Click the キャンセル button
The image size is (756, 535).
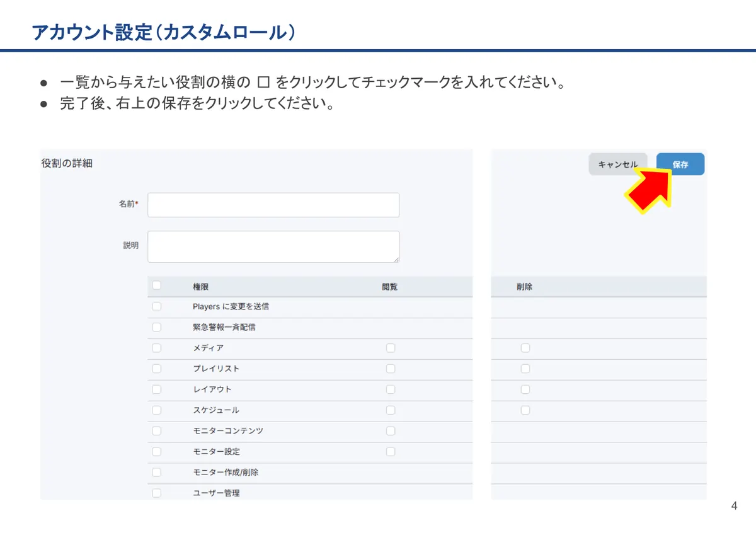point(617,164)
